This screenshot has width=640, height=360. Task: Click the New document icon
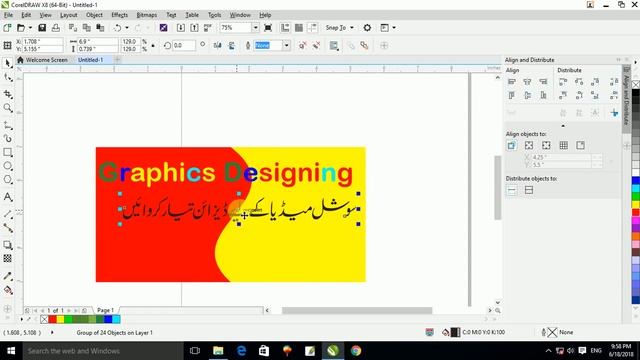click(x=7, y=28)
